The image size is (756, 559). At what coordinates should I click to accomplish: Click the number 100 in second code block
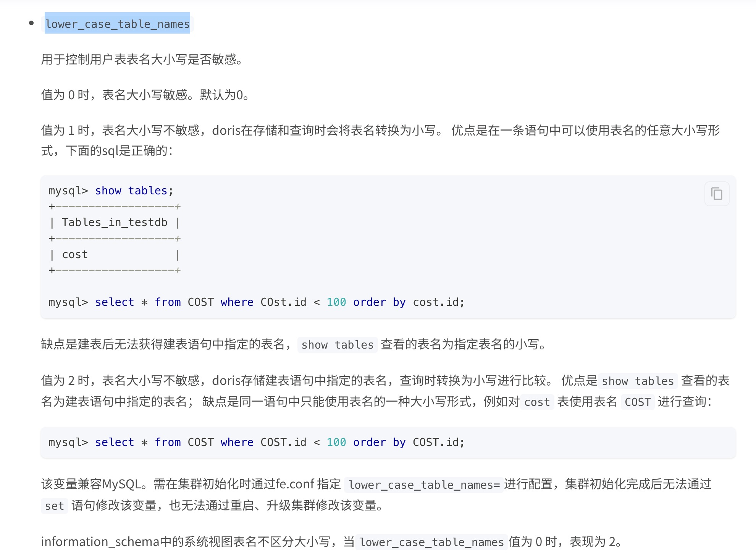click(336, 442)
